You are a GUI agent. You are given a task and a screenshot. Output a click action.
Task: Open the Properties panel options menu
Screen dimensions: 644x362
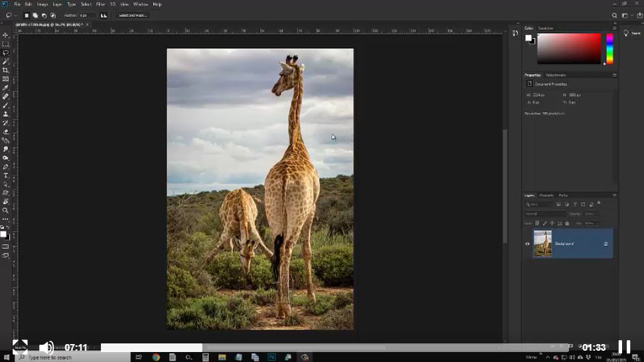click(614, 75)
